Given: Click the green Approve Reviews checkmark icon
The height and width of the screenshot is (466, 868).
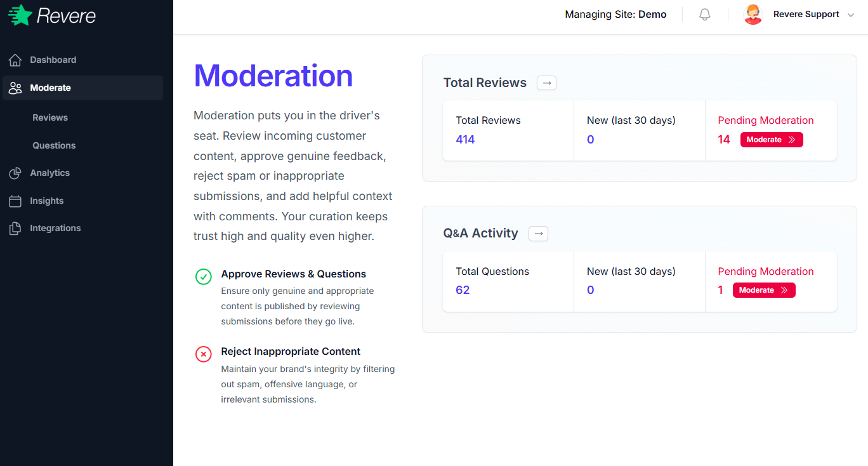Looking at the screenshot, I should (x=203, y=276).
